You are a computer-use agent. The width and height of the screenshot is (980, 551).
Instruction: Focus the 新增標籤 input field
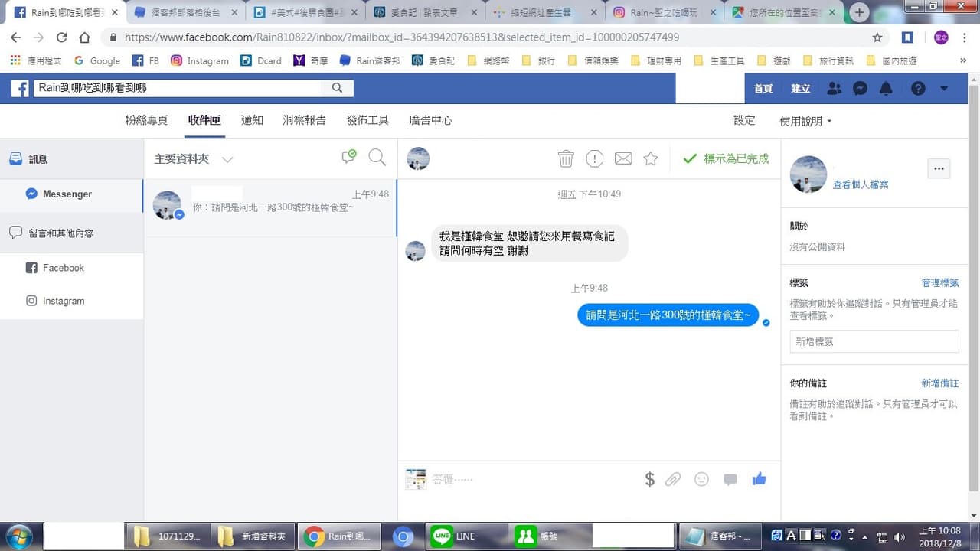(x=874, y=341)
